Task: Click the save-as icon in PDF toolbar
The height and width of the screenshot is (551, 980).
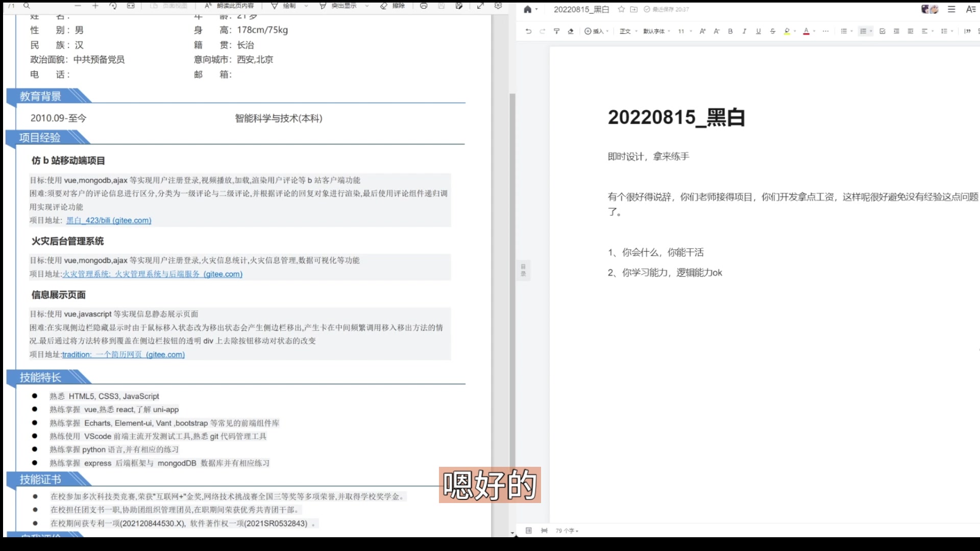Action: coord(459,6)
